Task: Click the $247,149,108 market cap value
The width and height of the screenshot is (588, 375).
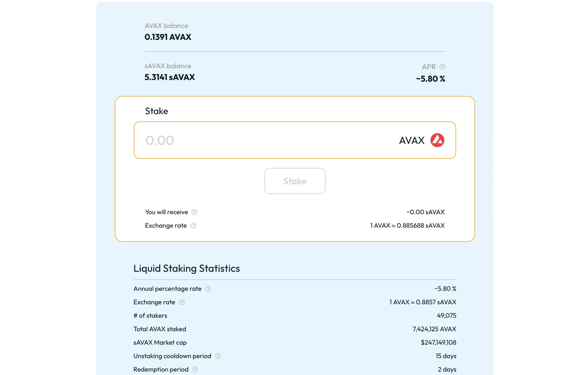Action: click(438, 343)
